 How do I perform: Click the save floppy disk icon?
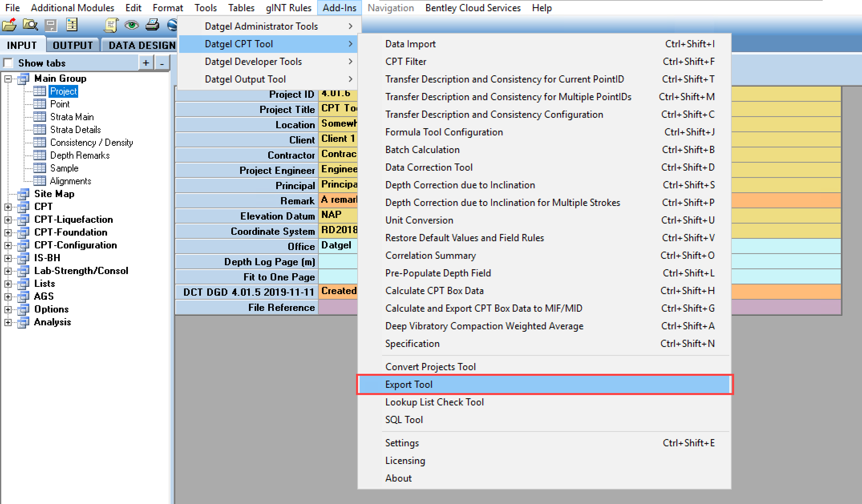click(x=51, y=25)
